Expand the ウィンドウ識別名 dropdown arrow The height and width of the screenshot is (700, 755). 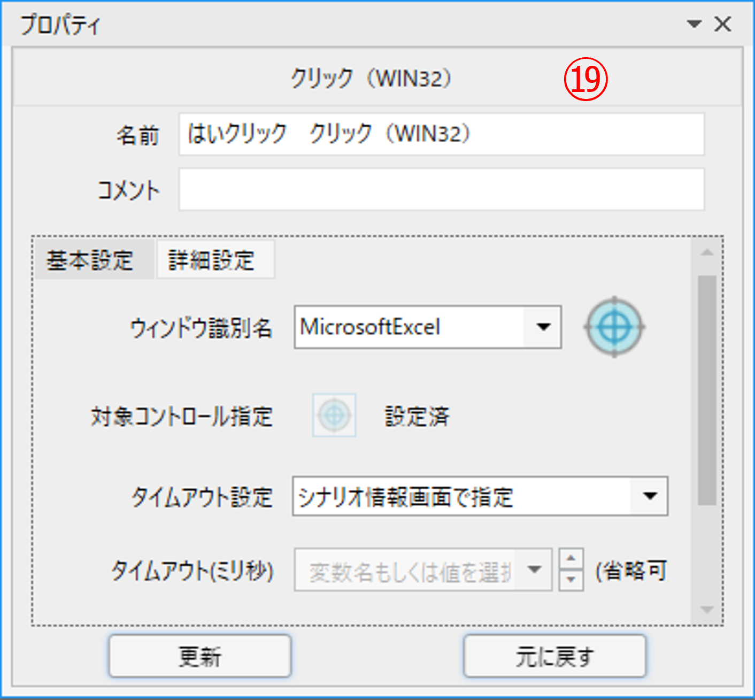pyautogui.click(x=543, y=327)
